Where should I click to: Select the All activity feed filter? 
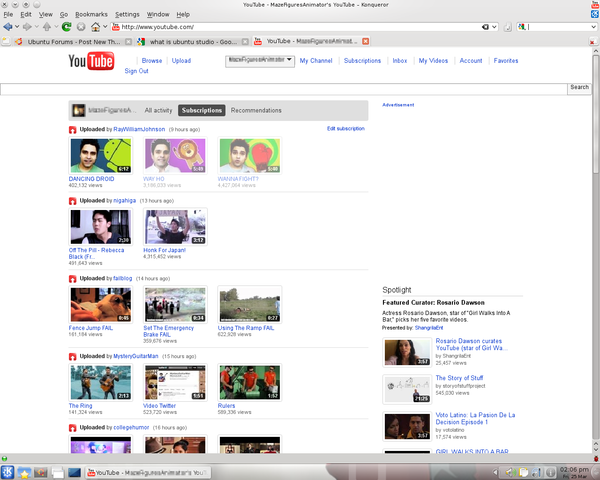(158, 110)
